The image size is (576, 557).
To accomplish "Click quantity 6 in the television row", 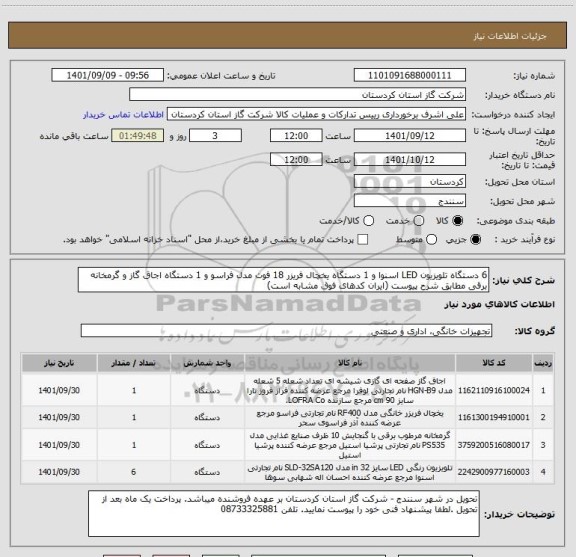I will click(134, 472).
